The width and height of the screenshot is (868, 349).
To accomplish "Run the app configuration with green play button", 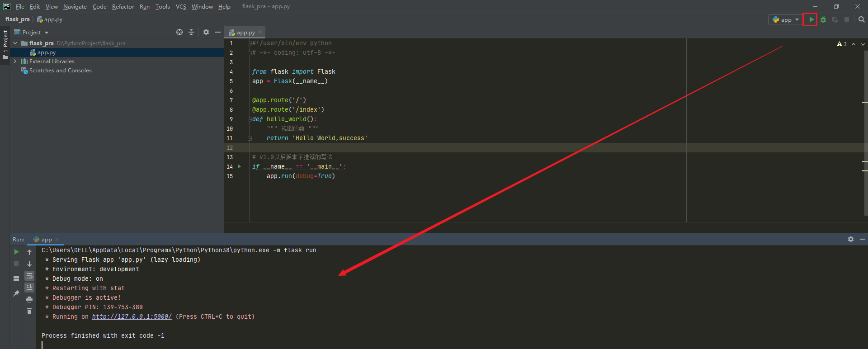I will click(811, 19).
